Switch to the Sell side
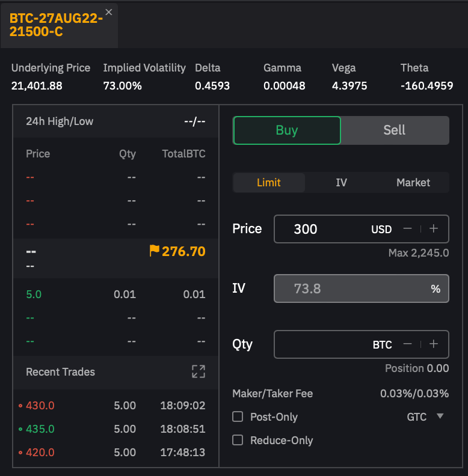The height and width of the screenshot is (476, 468). [395, 130]
